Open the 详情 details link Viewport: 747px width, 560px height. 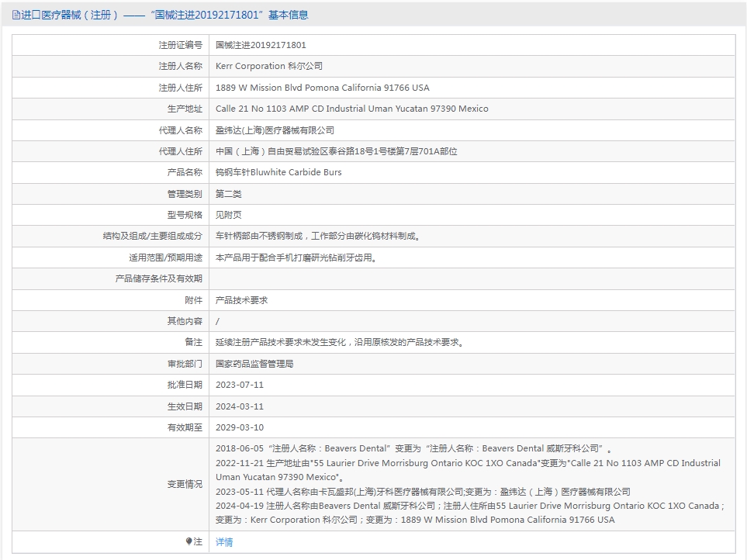224,542
